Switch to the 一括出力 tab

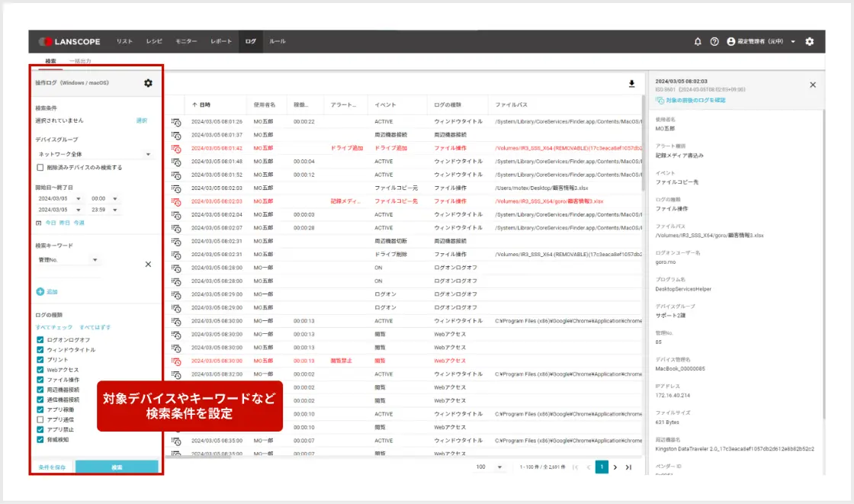(x=80, y=61)
